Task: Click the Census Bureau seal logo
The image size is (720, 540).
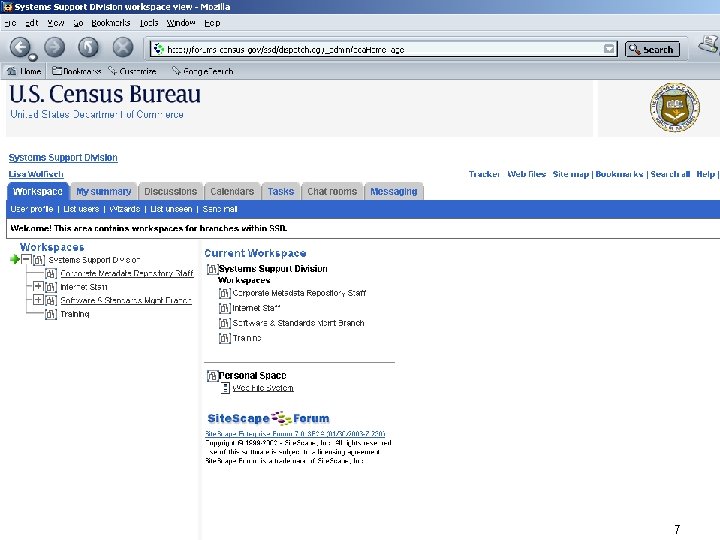Action: (675, 107)
